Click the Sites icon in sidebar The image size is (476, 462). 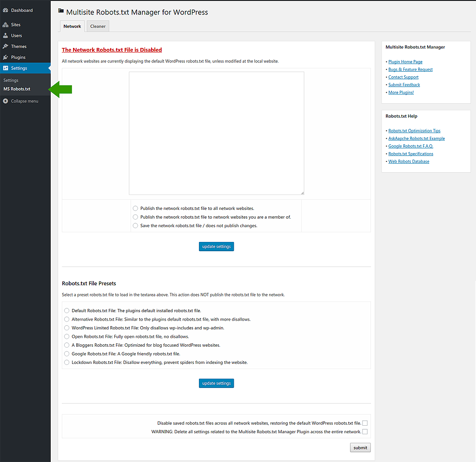(6, 25)
